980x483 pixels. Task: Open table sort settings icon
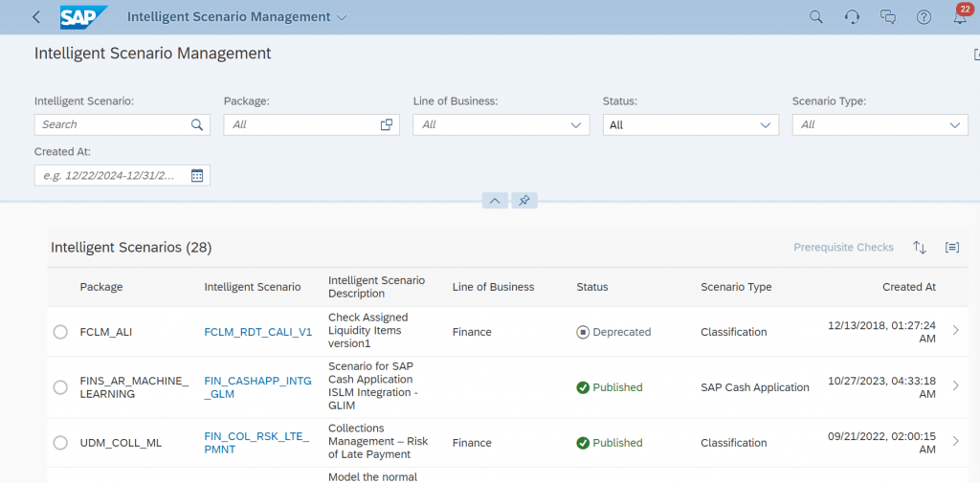point(919,248)
